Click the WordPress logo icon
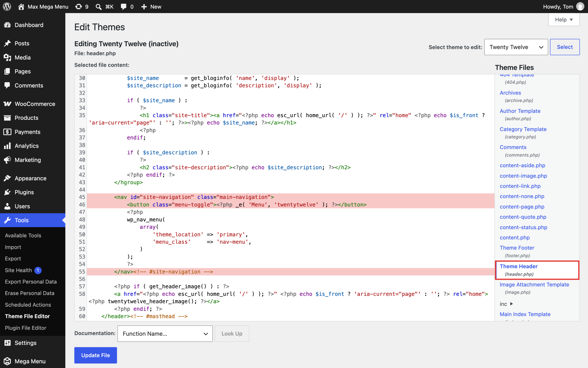The image size is (588, 368). pyautogui.click(x=7, y=7)
